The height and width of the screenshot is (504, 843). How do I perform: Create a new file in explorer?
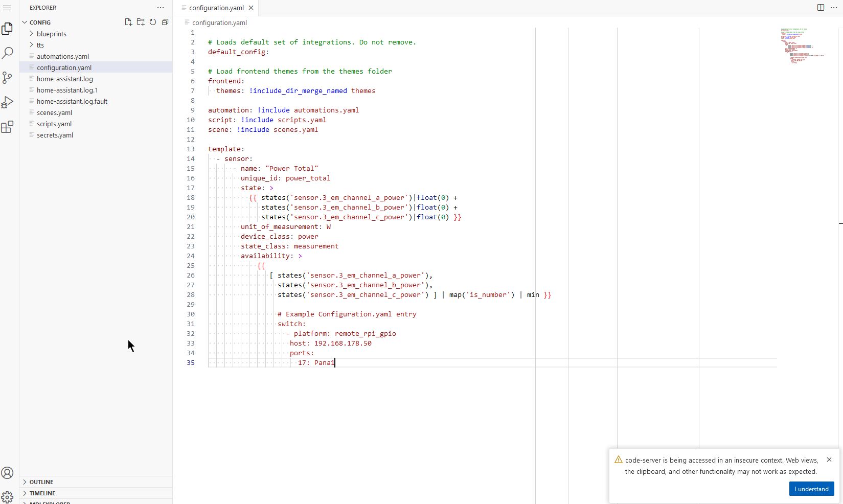(x=128, y=22)
